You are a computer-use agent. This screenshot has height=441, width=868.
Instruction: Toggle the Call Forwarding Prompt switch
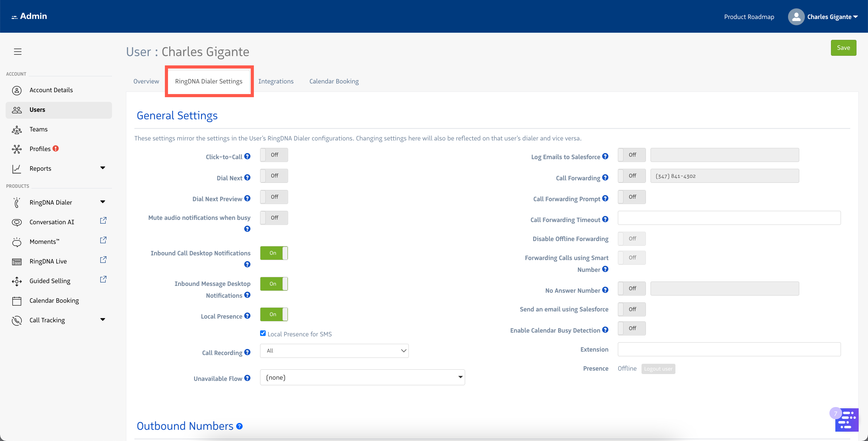coord(632,197)
